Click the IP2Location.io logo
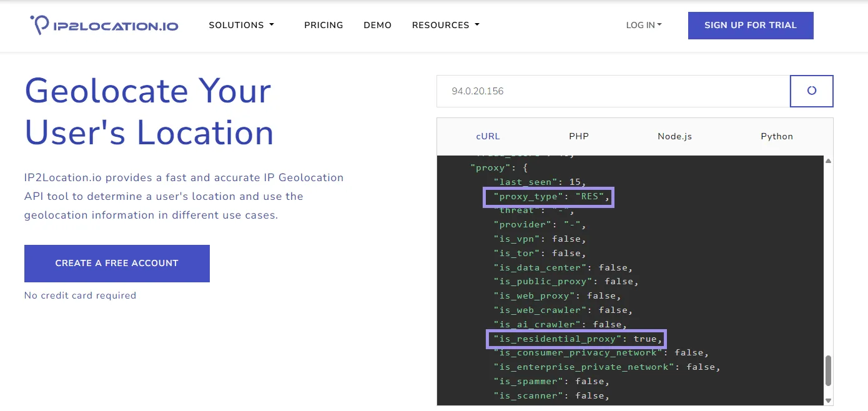This screenshot has width=868, height=411. [104, 25]
